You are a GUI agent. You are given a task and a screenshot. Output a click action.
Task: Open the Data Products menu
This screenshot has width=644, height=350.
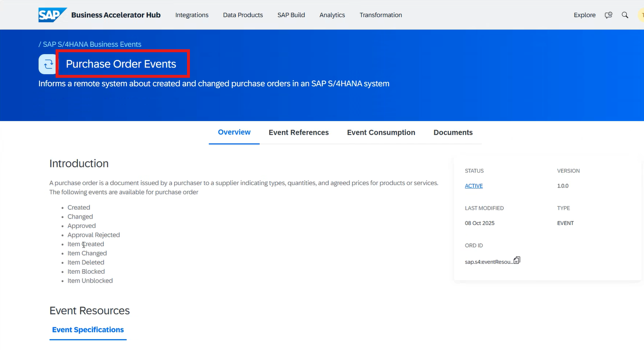point(243,15)
